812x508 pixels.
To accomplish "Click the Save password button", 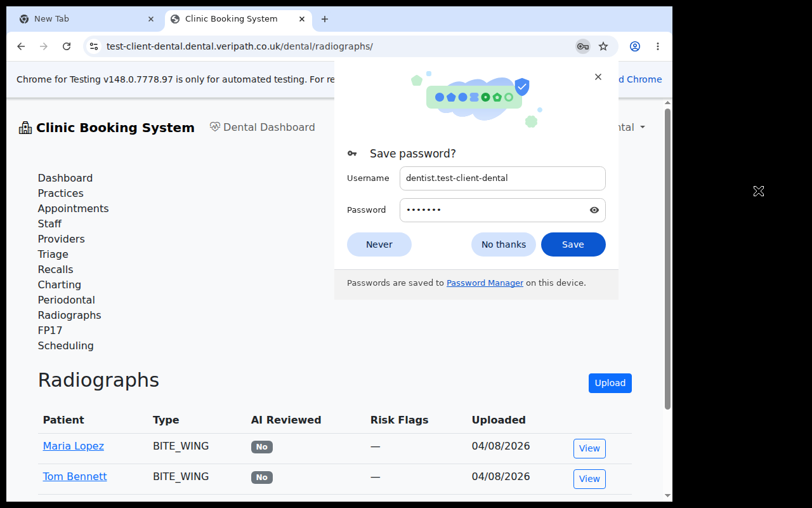I will [x=573, y=244].
